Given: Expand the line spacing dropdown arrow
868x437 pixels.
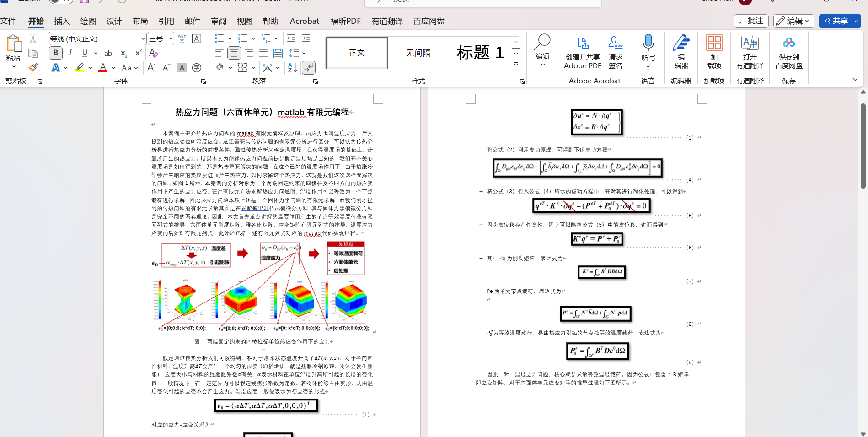Looking at the screenshot, I should point(304,53).
